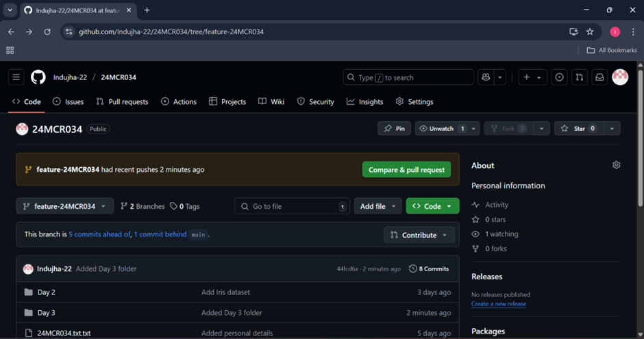Screen dimensions: 644x339
Task: Open the Day 2 folder
Action: tap(47, 292)
